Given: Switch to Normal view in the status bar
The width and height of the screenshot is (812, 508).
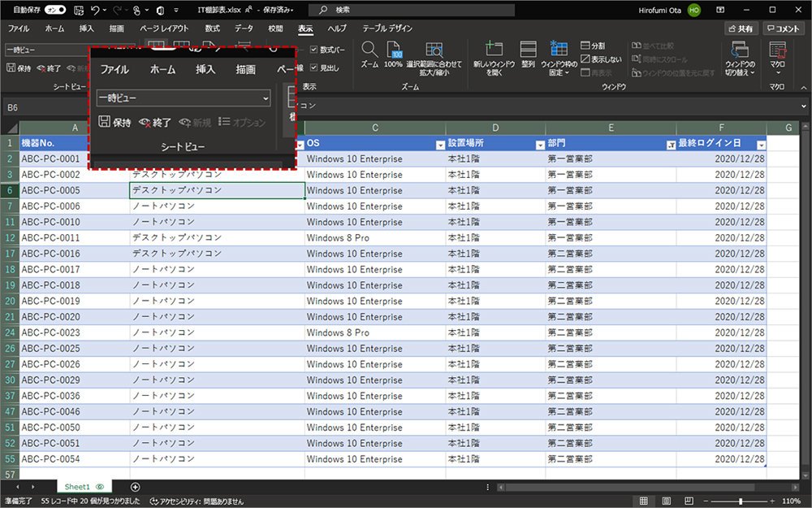Looking at the screenshot, I should (x=643, y=501).
